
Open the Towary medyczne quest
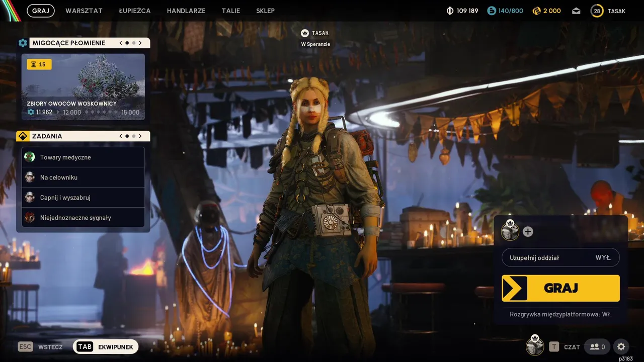[x=83, y=157]
